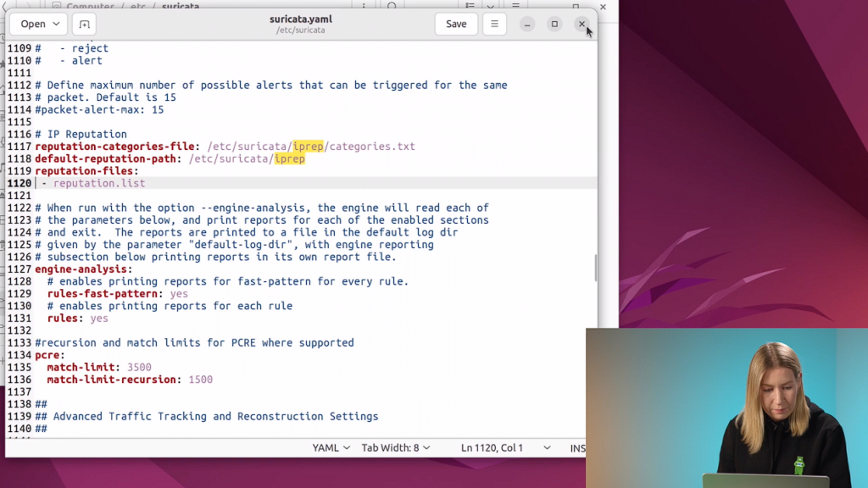This screenshot has height=488, width=868.
Task: Click the suricata folder in the Files path bar
Action: coord(181,7)
